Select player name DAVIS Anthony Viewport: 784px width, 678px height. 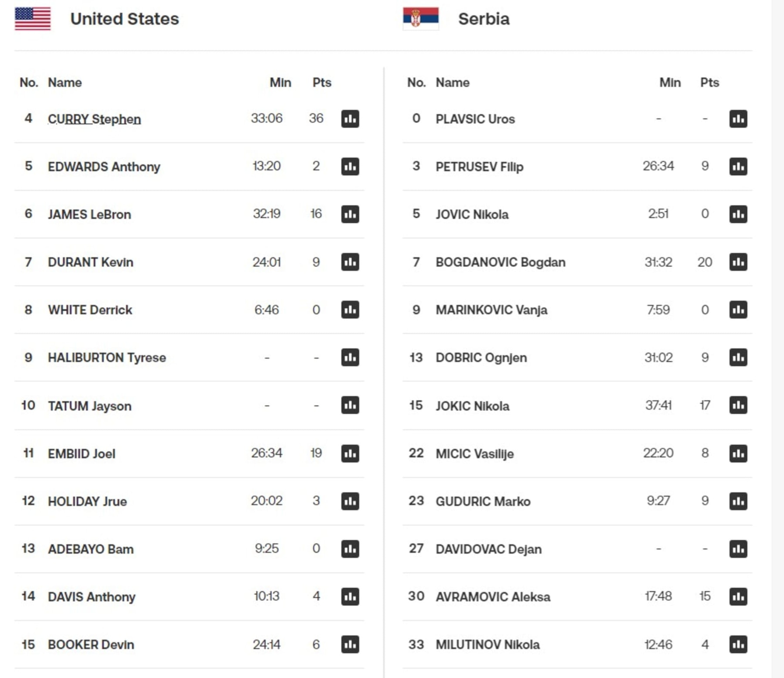pos(92,597)
